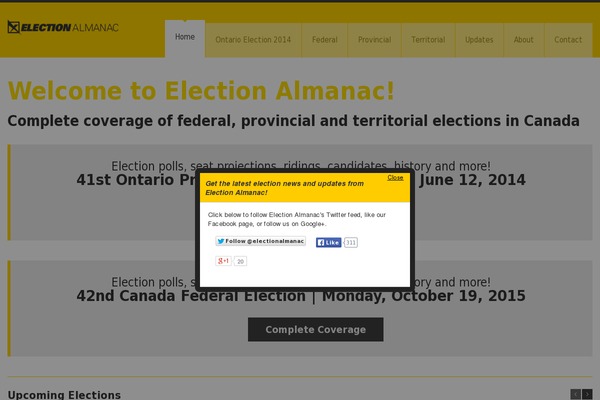
Task: Open the Ontario Election 2014 tab
Action: coord(253,40)
